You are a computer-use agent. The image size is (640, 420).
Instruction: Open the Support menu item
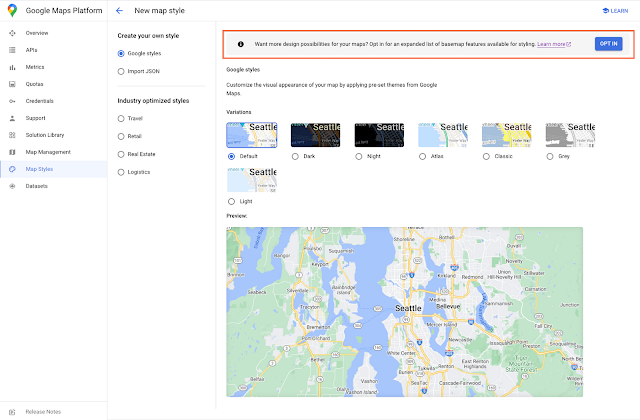[53, 118]
